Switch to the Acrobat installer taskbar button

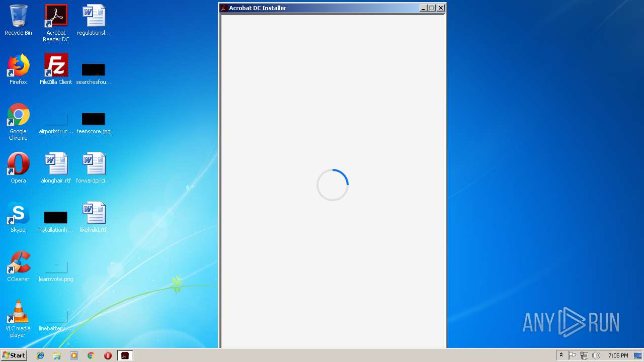point(125,355)
